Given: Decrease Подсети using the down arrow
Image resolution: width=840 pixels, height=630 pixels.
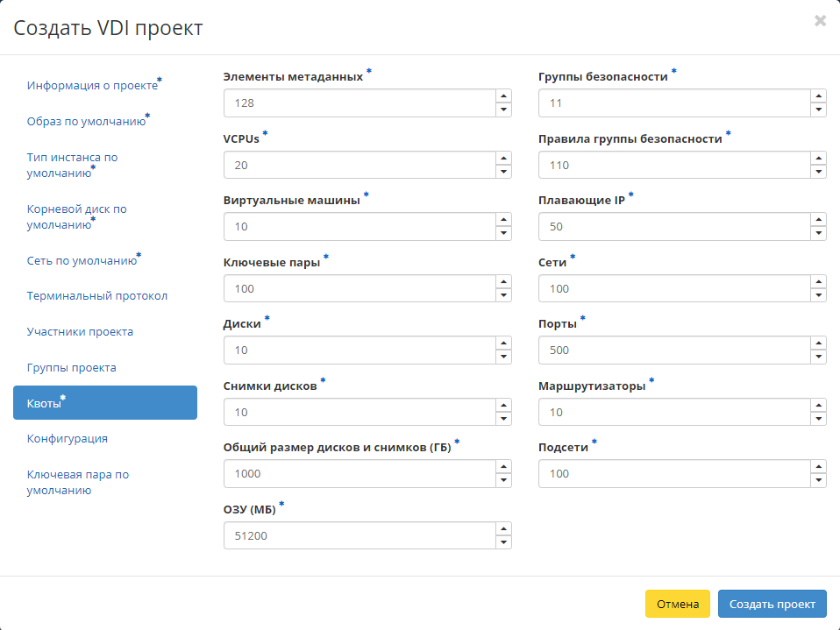Looking at the screenshot, I should tap(818, 479).
